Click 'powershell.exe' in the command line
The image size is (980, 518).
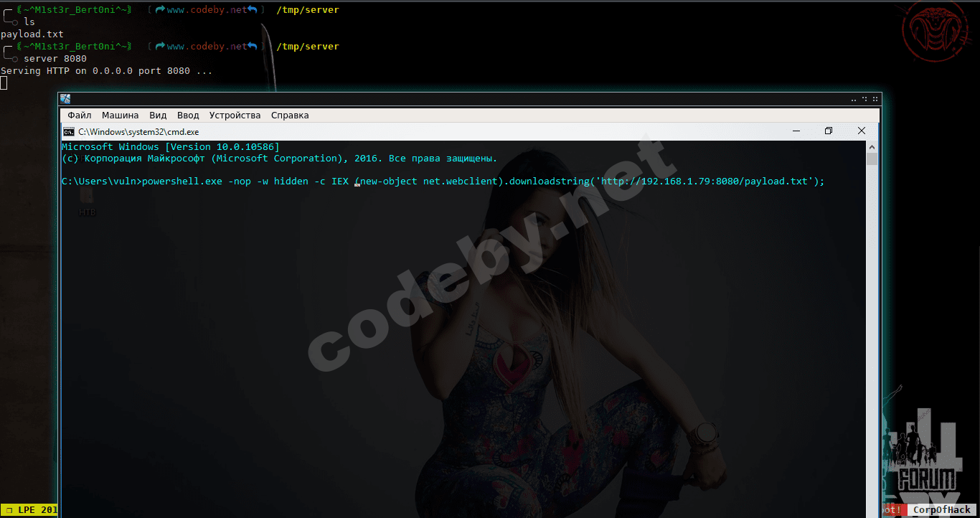tap(182, 182)
